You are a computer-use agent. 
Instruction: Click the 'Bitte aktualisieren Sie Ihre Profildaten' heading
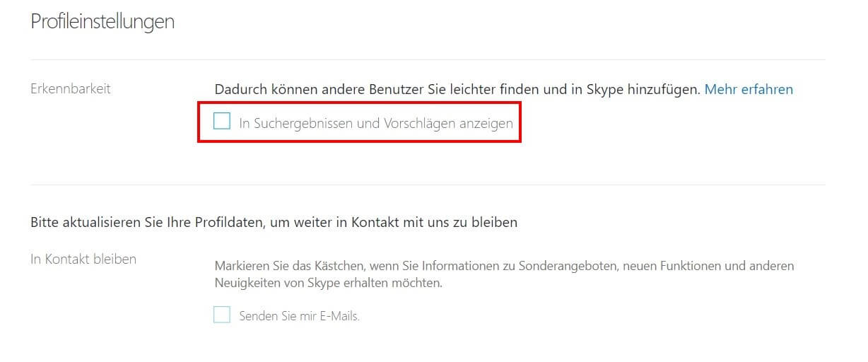click(274, 222)
